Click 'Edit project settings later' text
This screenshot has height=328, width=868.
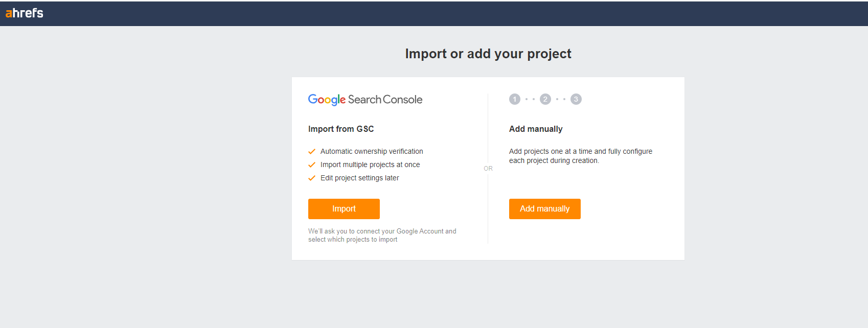(x=360, y=178)
